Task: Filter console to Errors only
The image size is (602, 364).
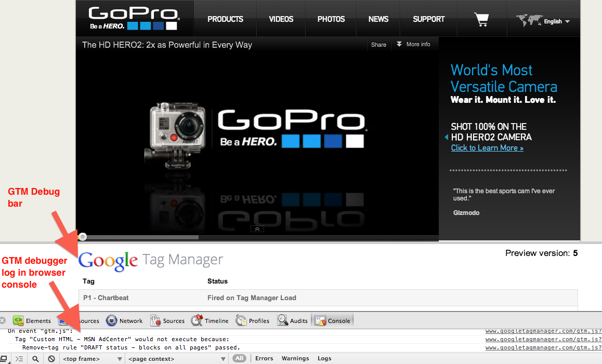Action: click(264, 358)
